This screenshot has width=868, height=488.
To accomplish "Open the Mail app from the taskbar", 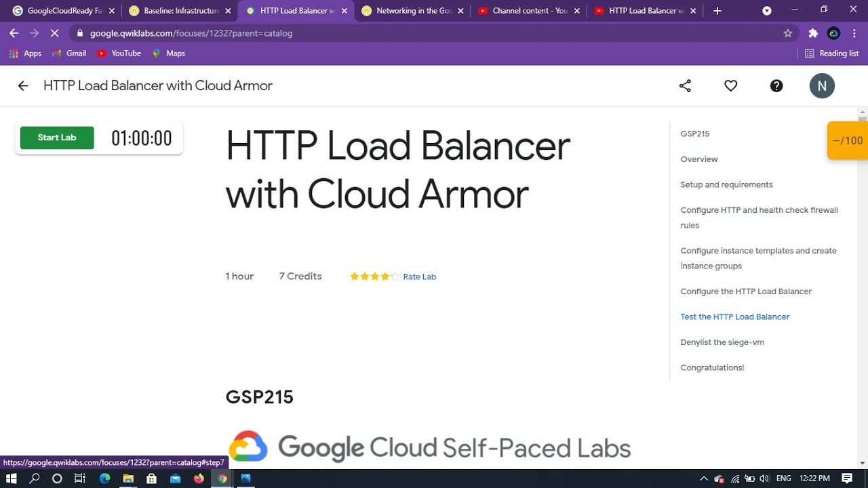I will 176,479.
